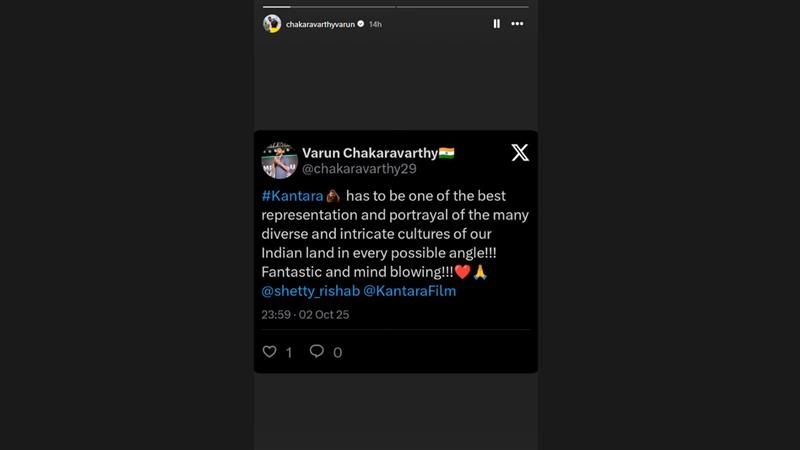Pause the story playback
Viewport: 800px width, 450px height.
[497, 23]
